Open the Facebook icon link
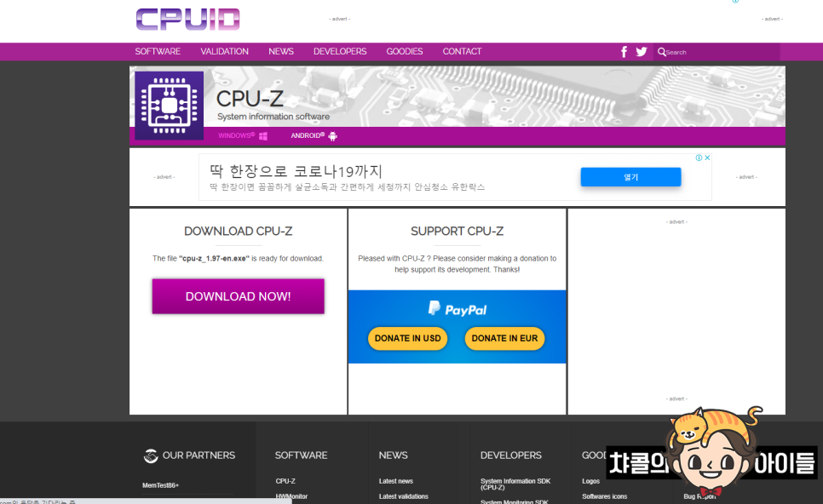The height and width of the screenshot is (504, 823). pyautogui.click(x=624, y=52)
